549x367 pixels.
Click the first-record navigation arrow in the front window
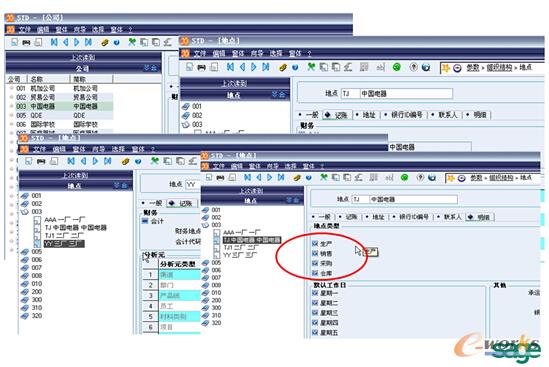[247, 177]
